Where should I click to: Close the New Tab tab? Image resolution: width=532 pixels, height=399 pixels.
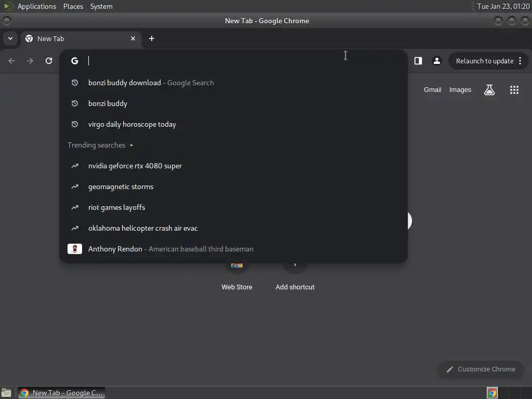point(133,38)
